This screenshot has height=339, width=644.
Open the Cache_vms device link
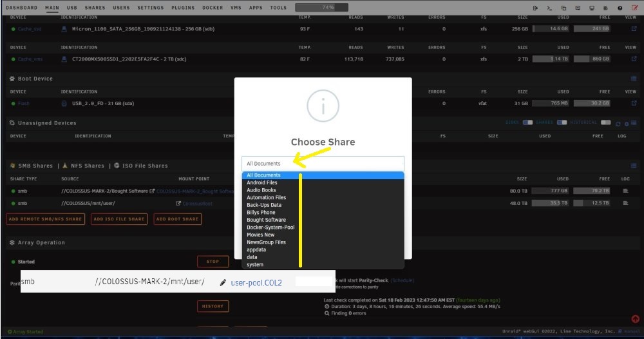coord(30,59)
